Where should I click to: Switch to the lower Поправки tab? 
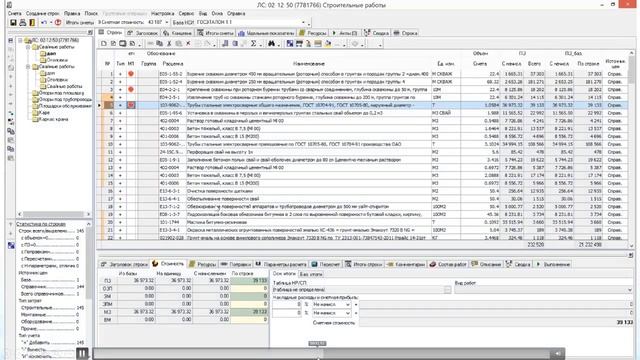point(235,264)
